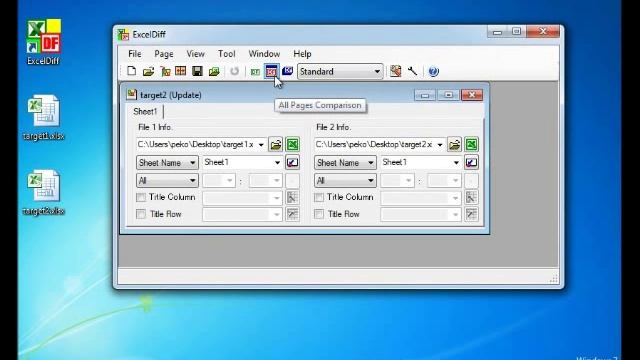Minimize the target2 (Update) child window
Screen dimensions: 640x360
425,95
